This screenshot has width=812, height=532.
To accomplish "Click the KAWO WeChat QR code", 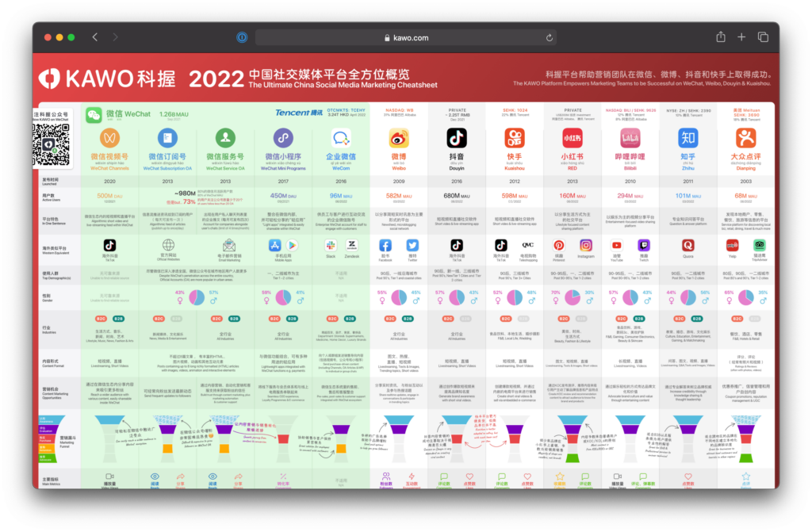I will [x=50, y=144].
